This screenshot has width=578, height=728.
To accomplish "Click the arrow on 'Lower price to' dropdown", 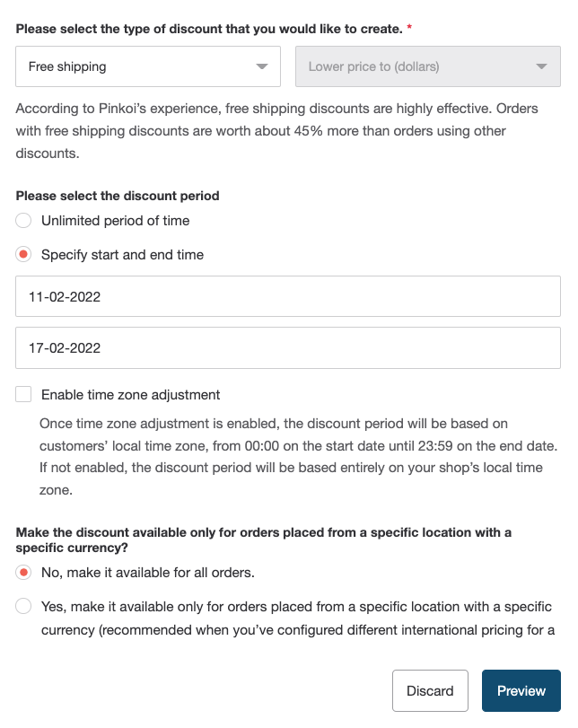I will point(541,66).
